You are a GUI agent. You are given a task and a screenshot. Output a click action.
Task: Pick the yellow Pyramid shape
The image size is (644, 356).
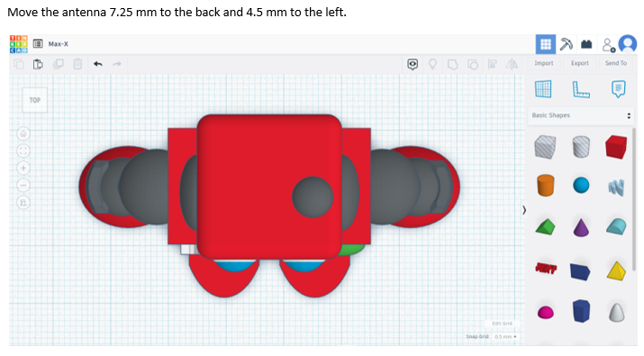point(616,271)
